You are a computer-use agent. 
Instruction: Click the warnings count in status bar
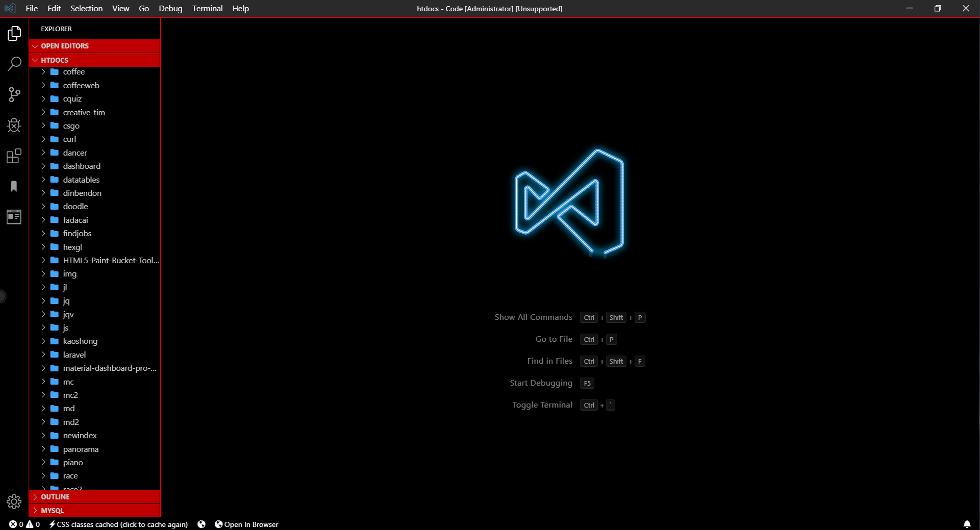tap(33, 524)
